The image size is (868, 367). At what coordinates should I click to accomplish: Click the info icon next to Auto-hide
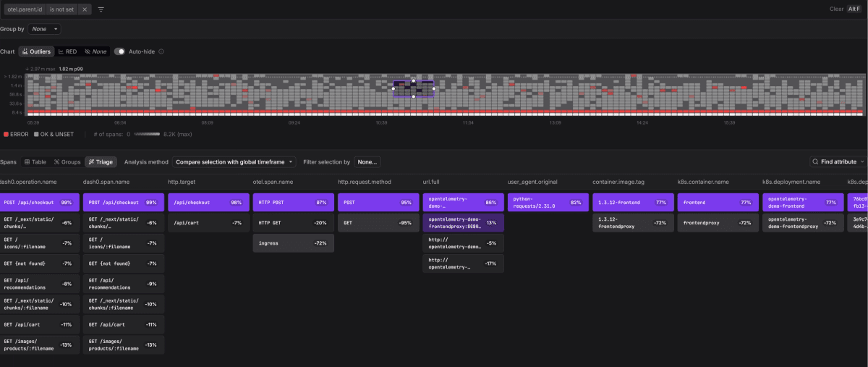[161, 51]
